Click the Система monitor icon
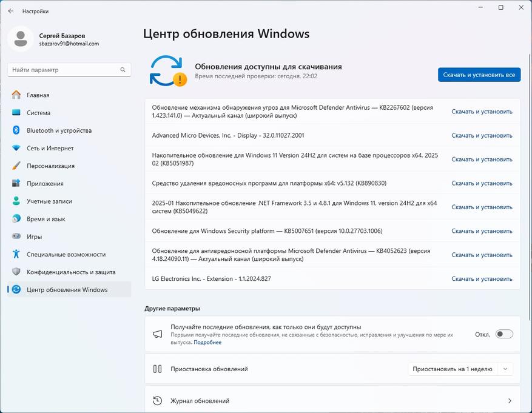Screen dimensions: 532x413 click(x=16, y=113)
